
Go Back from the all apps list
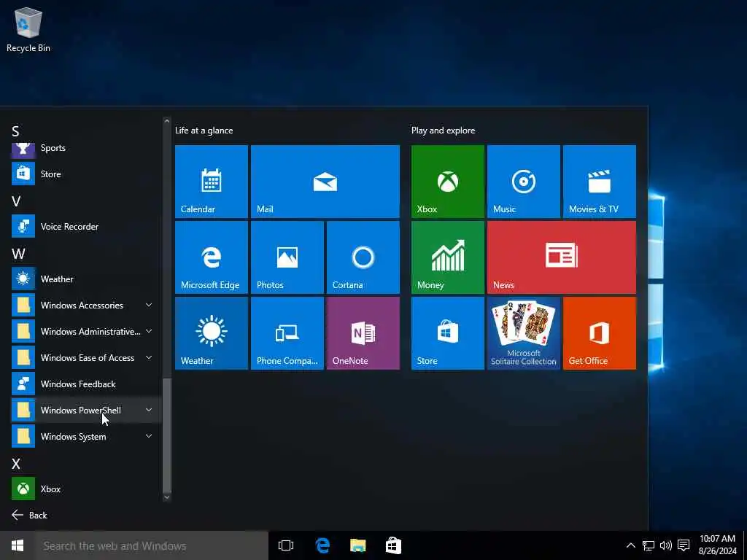29,515
